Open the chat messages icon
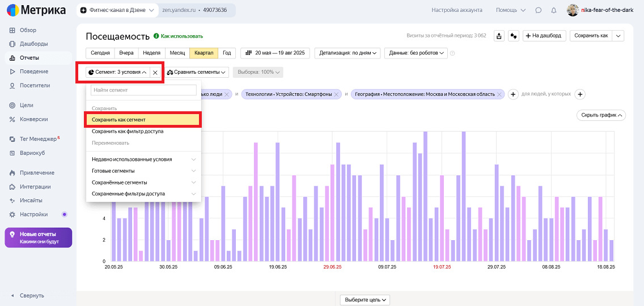The image size is (644, 306). pos(538,10)
